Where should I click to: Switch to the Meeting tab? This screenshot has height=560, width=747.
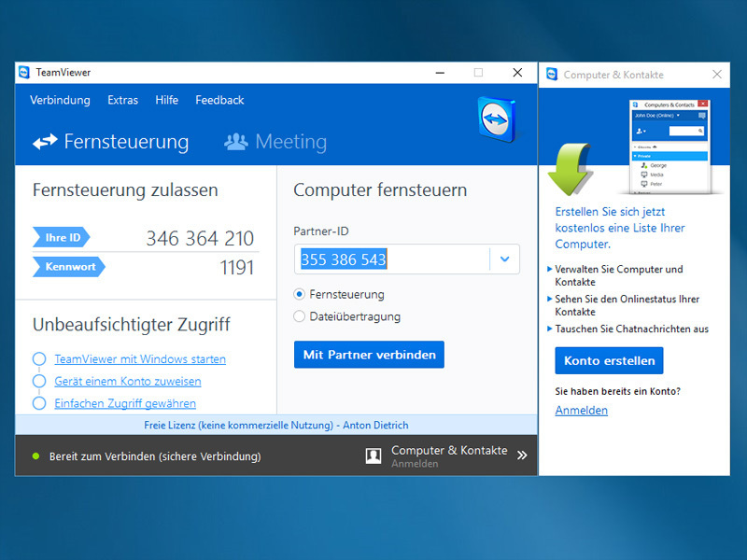pyautogui.click(x=275, y=142)
